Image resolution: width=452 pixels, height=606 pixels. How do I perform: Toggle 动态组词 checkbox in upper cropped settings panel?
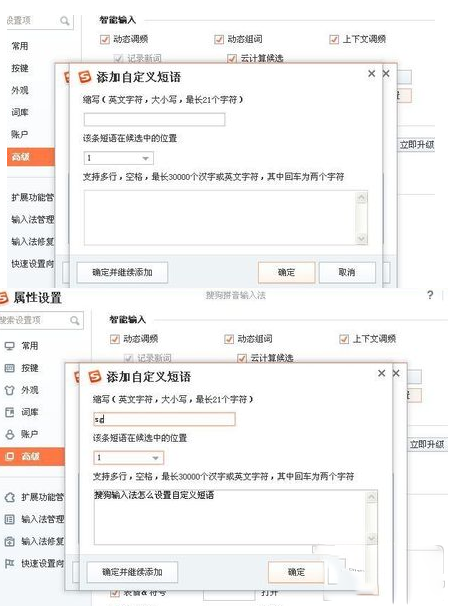[x=219, y=39]
